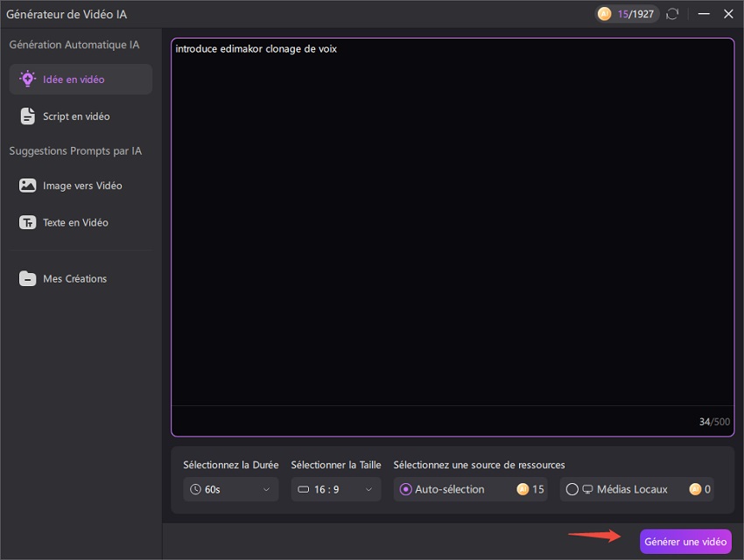Expand the duration list with the chevron arrow
Screen dimensions: 744x560
coord(266,489)
